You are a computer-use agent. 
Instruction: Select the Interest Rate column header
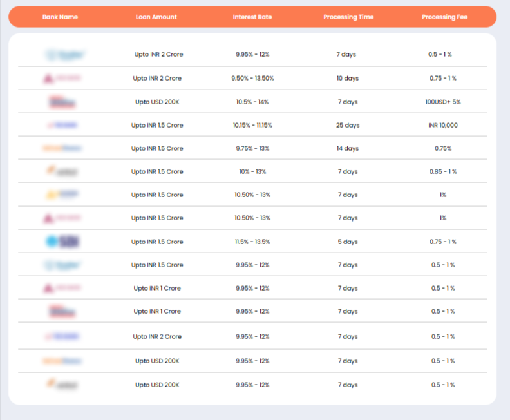point(252,17)
